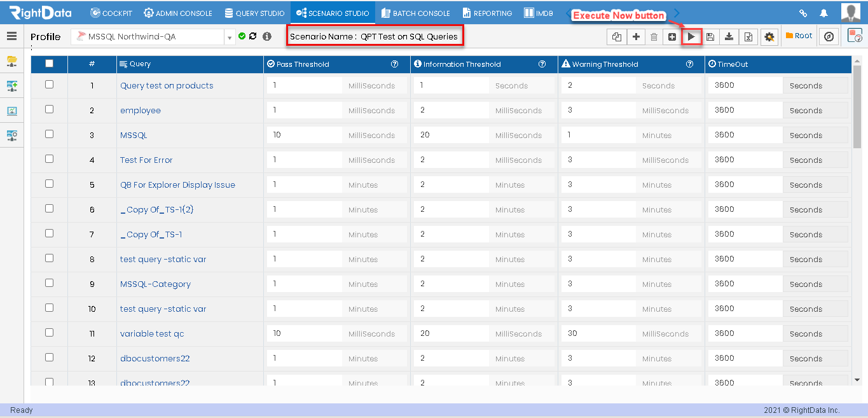Expand the hamburger side menu
This screenshot has height=418, width=868.
tap(11, 36)
